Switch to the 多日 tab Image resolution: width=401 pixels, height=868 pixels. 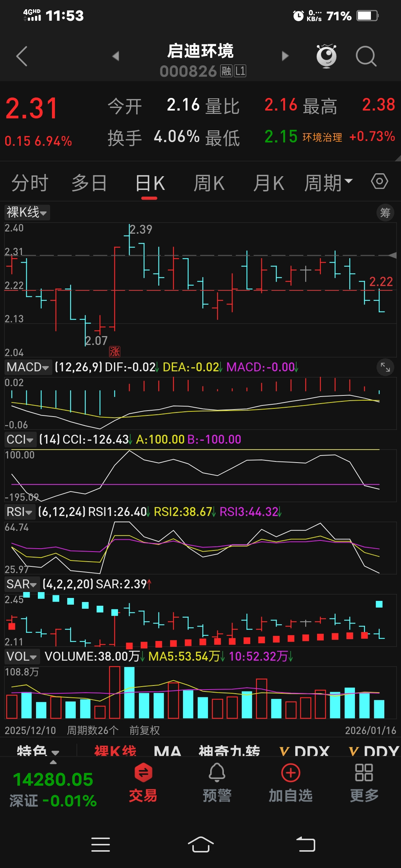[x=89, y=183]
